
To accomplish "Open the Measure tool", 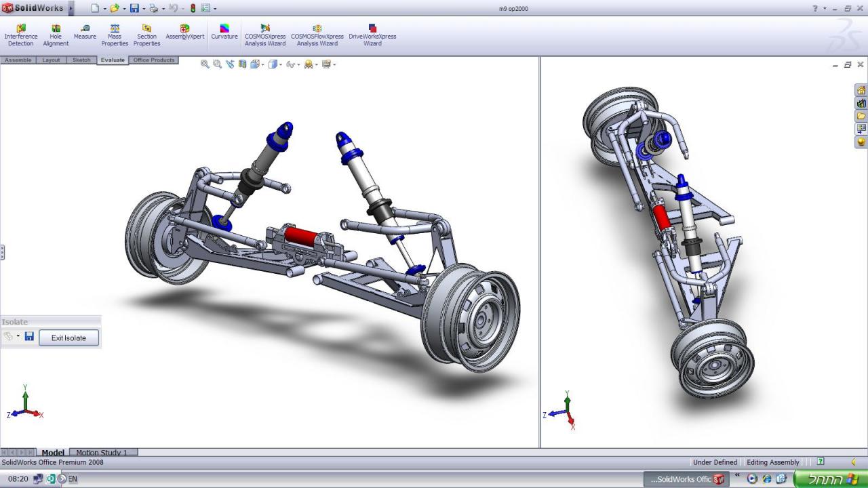I will 85,32.
